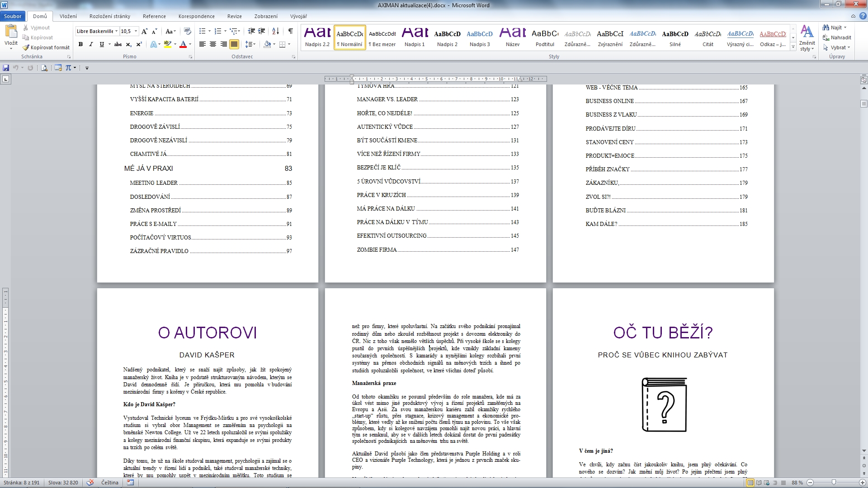
Task: Switch to outline view in status bar
Action: 775,483
